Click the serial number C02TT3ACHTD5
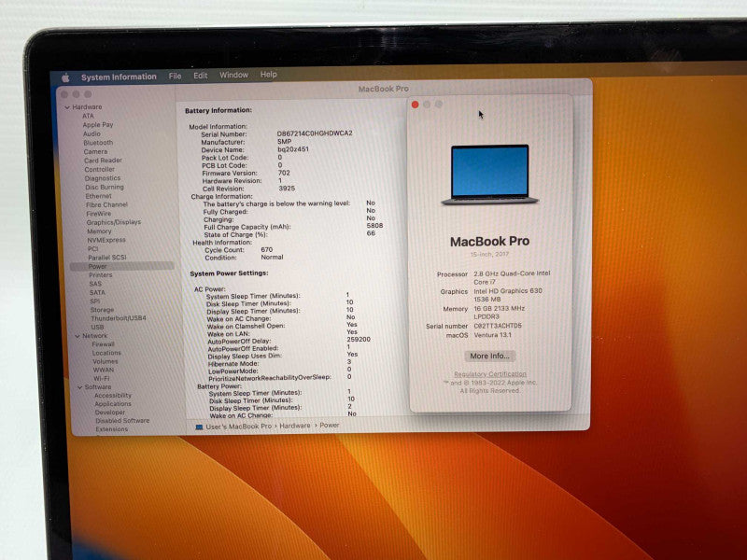The height and width of the screenshot is (560, 747). coord(498,326)
